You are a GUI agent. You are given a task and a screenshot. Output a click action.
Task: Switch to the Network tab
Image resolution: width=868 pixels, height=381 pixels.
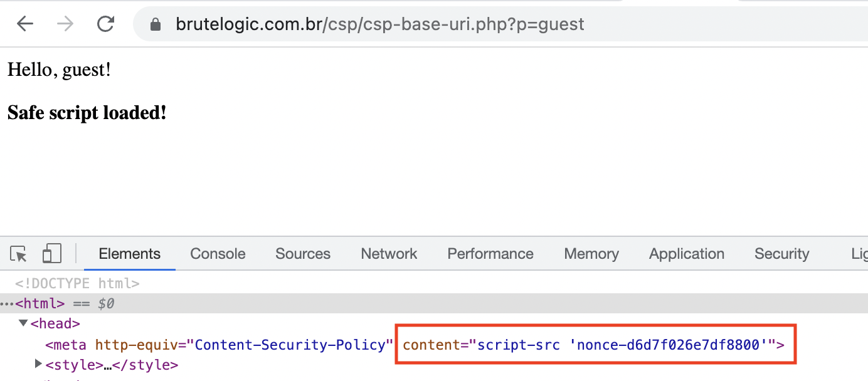pyautogui.click(x=389, y=253)
